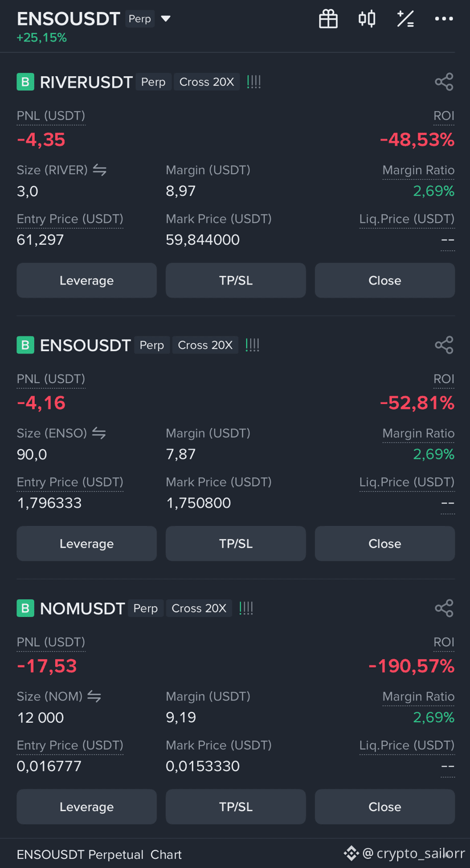Toggle size unit for ENSO position
This screenshot has width=470, height=868.
point(99,433)
